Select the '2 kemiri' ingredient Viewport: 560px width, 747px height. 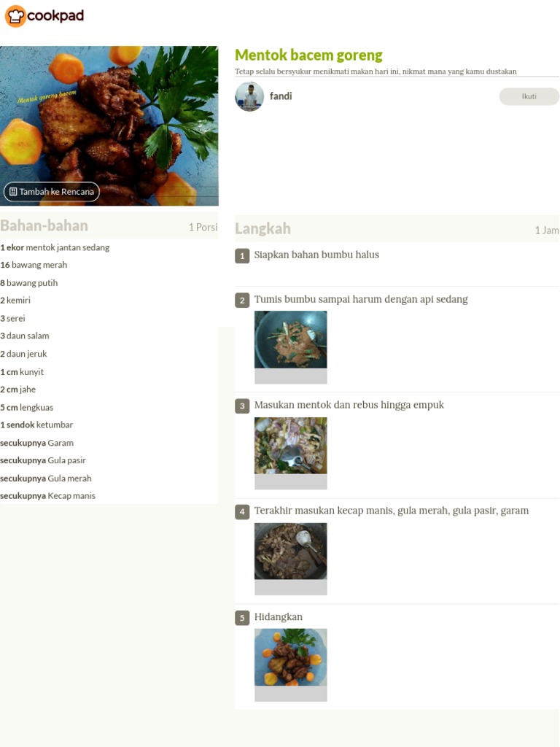[x=15, y=300]
